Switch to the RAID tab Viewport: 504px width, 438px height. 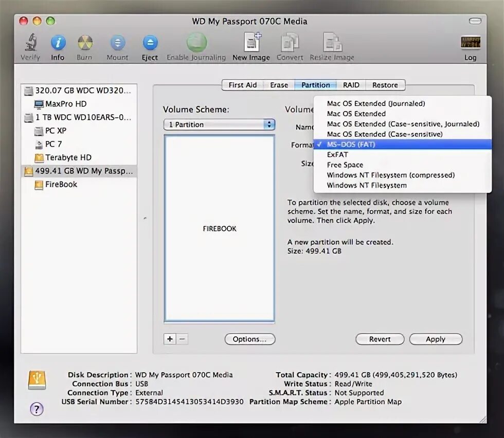(x=351, y=85)
